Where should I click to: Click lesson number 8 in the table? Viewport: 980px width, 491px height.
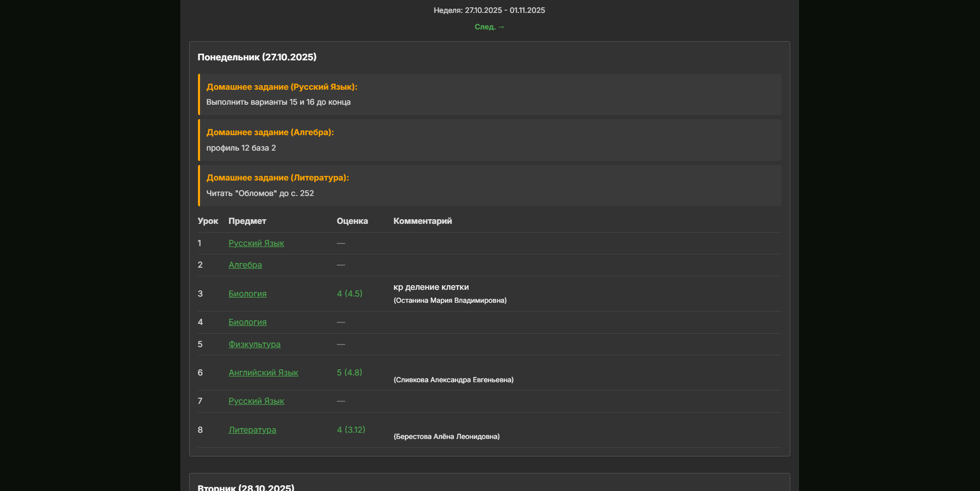[x=200, y=430]
